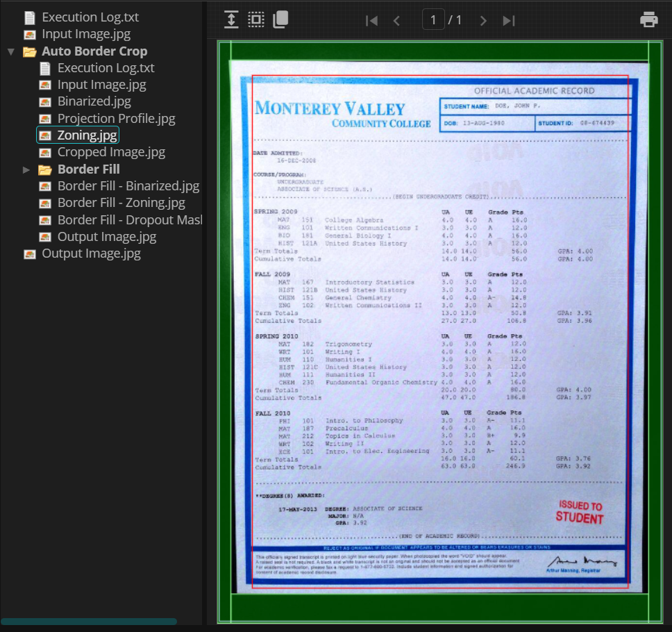Go to the previous page
Image resolution: width=672 pixels, height=632 pixels.
pos(396,21)
